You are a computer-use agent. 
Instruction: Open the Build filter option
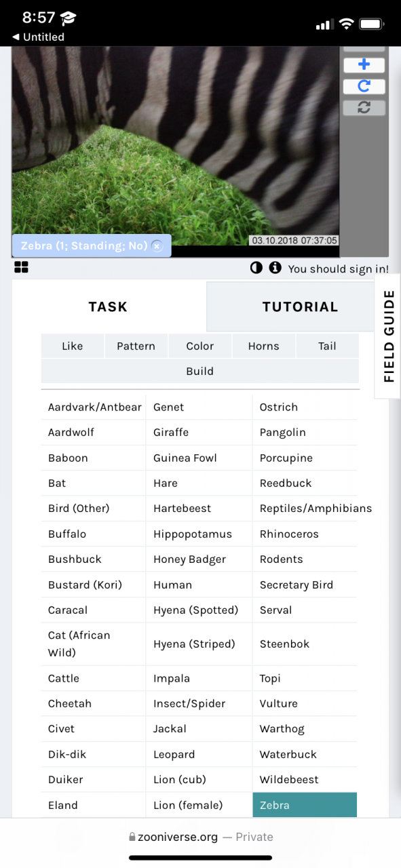point(199,371)
